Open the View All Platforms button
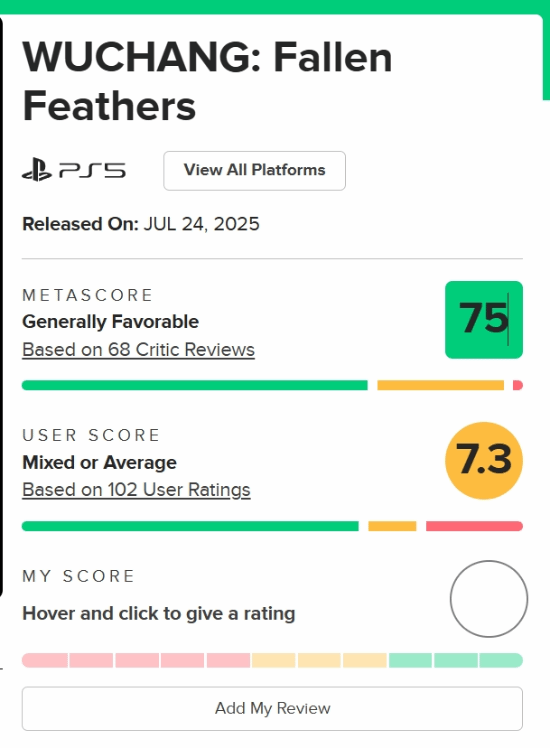The image size is (550, 748). pyautogui.click(x=254, y=171)
